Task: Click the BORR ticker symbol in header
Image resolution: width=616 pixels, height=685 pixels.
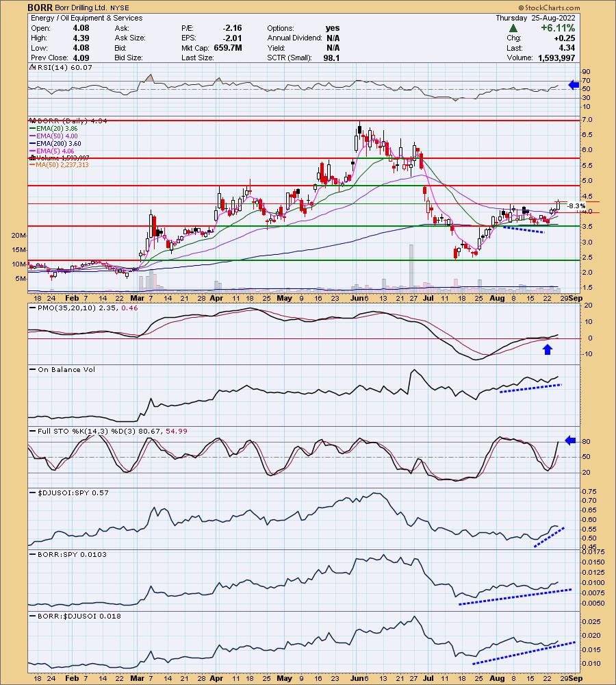Action: (x=40, y=8)
